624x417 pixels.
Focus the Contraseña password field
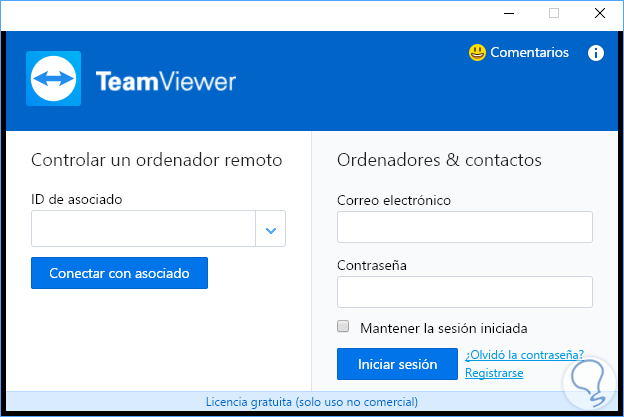(465, 292)
